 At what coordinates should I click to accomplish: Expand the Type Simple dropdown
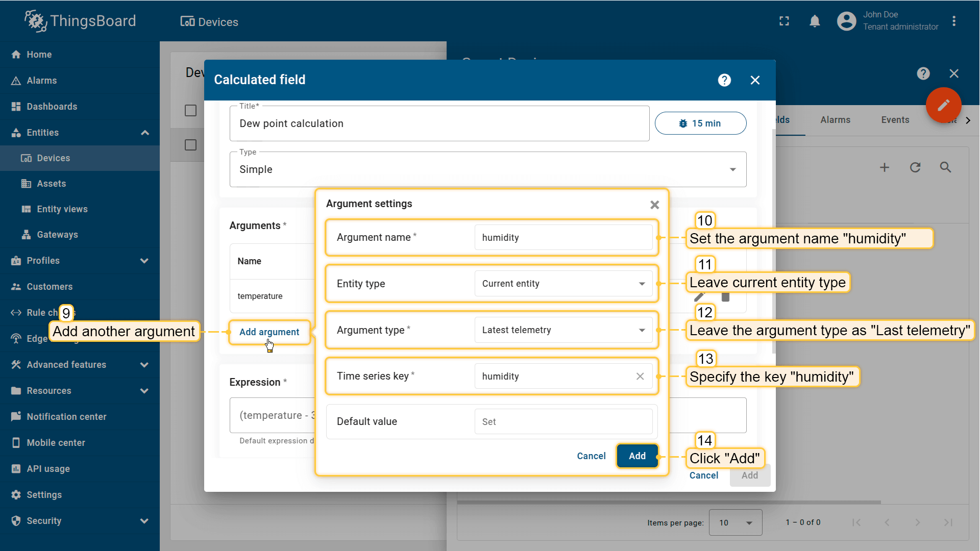coord(487,169)
